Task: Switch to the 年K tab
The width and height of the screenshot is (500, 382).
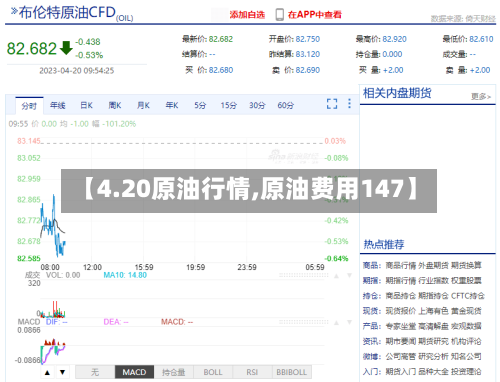Action: [x=172, y=106]
